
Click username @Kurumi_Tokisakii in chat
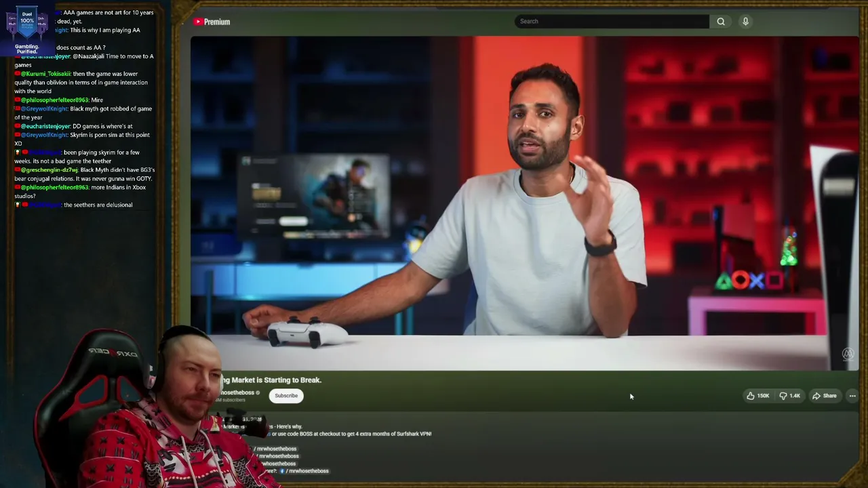46,74
